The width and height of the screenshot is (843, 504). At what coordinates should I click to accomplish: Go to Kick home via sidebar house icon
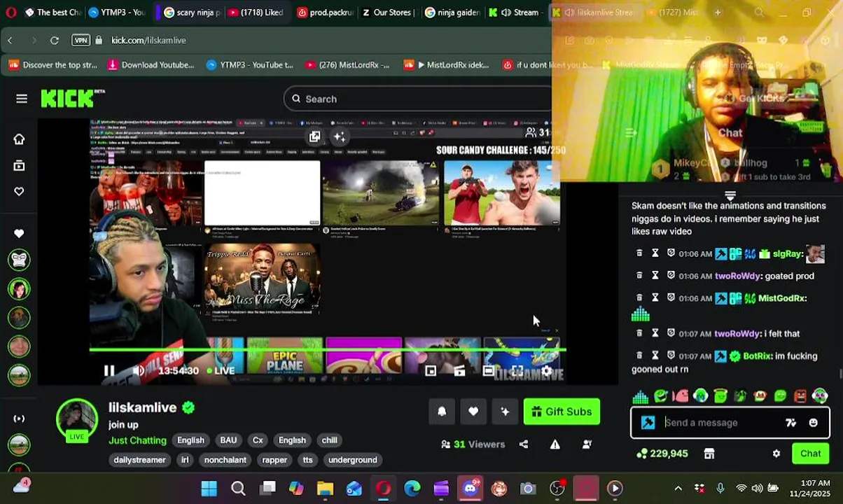click(19, 139)
